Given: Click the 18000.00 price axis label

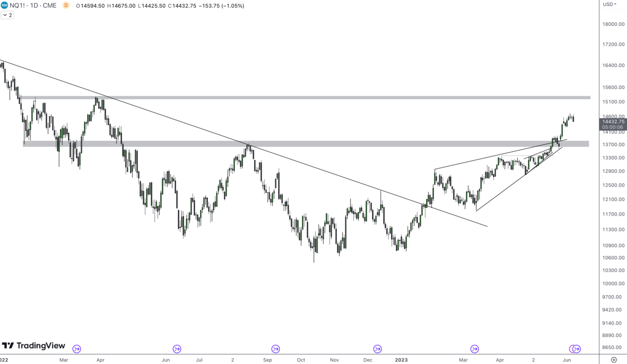Looking at the screenshot, I should tap(612, 24).
